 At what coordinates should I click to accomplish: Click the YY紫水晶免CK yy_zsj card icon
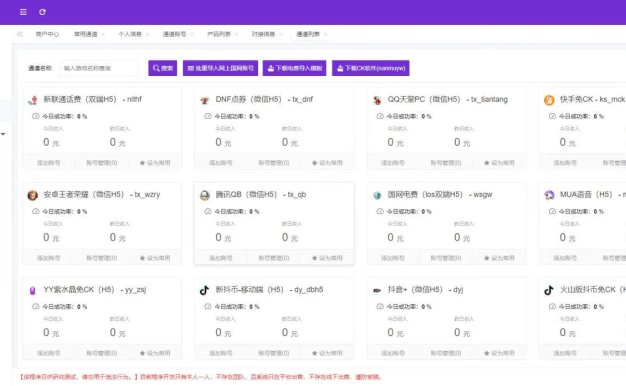[x=33, y=290]
